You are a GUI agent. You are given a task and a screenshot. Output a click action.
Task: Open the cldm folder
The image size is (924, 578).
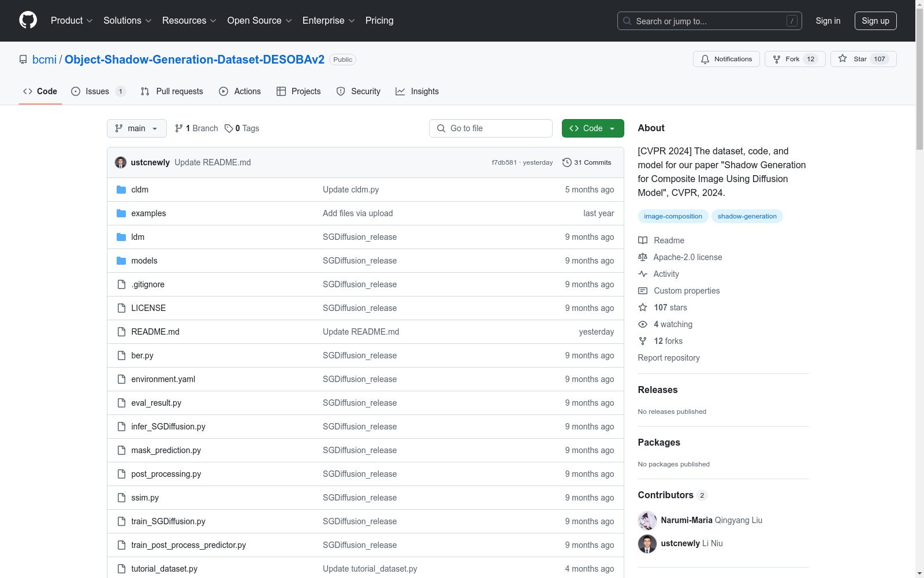point(140,190)
